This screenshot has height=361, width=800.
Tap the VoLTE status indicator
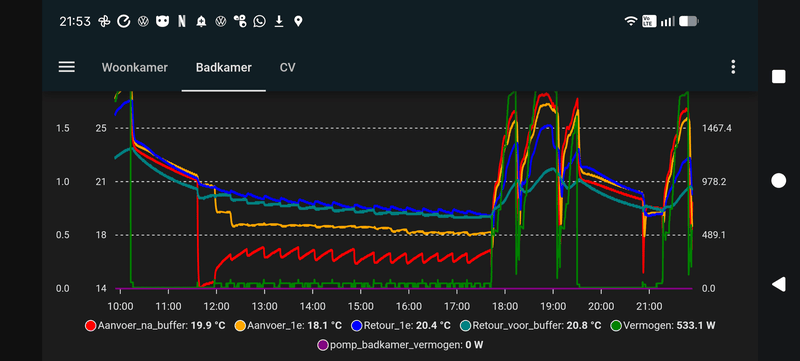pyautogui.click(x=649, y=21)
